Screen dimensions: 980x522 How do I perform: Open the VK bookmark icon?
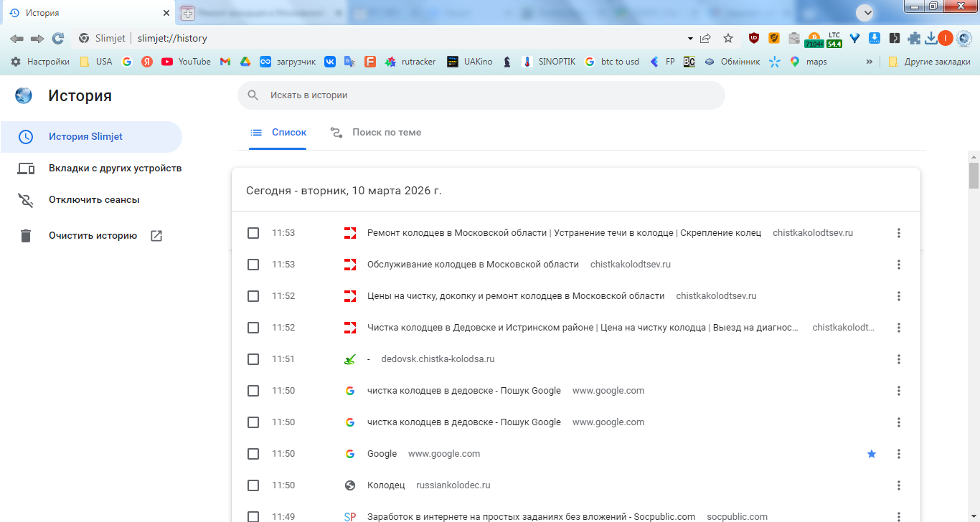(x=330, y=62)
